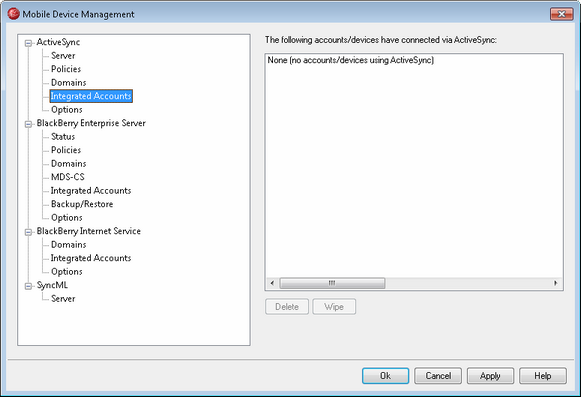The height and width of the screenshot is (397, 581).
Task: Click the disabled Delete button
Action: click(287, 307)
